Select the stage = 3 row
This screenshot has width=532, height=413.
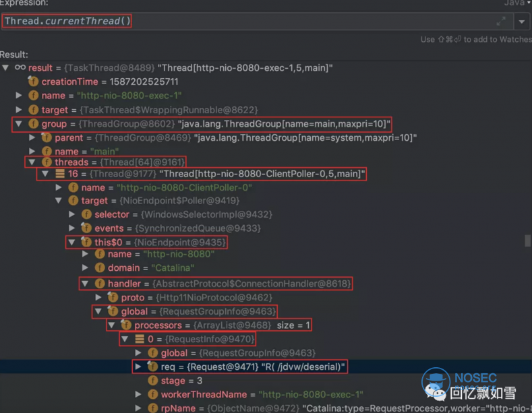(x=266, y=381)
